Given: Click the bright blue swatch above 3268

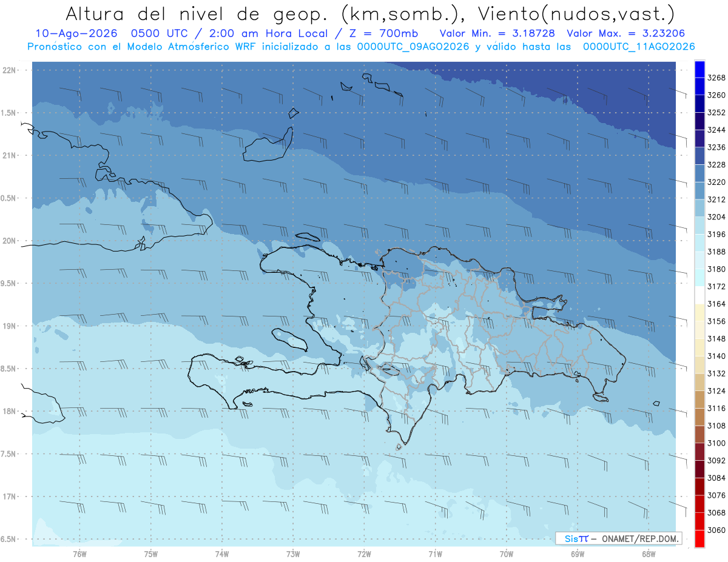Looking at the screenshot, I should [699, 69].
